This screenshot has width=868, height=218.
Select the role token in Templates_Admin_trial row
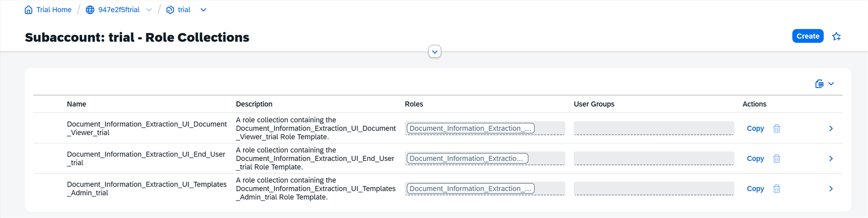coord(470,189)
